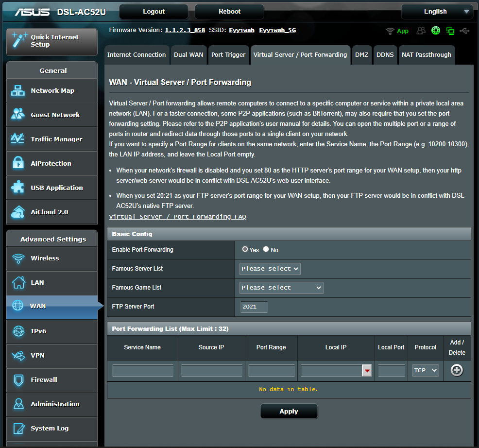Open AiProtection from the lock icon
The width and height of the screenshot is (479, 448).
click(18, 163)
